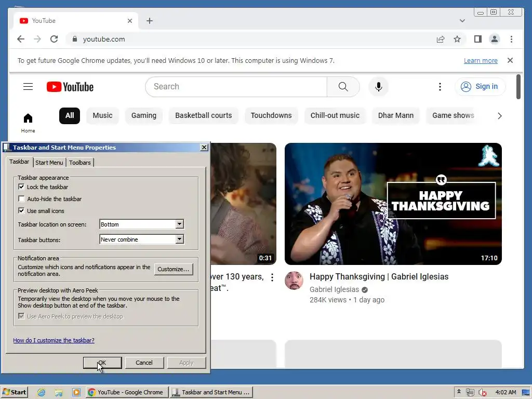Image resolution: width=532 pixels, height=399 pixels.
Task: Open the Windows Start button
Action: (x=14, y=392)
